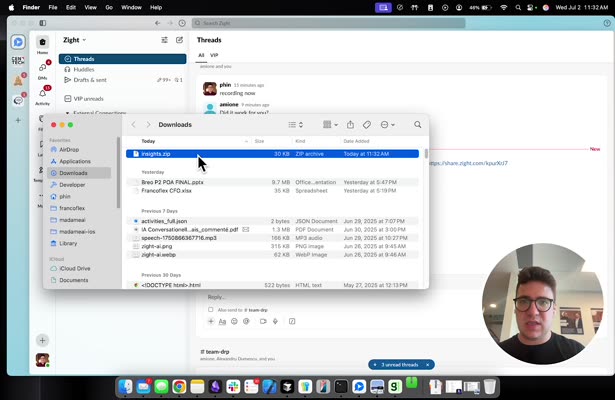The image size is (615, 400).
Task: Click Slack history clock icon
Action: click(x=182, y=23)
